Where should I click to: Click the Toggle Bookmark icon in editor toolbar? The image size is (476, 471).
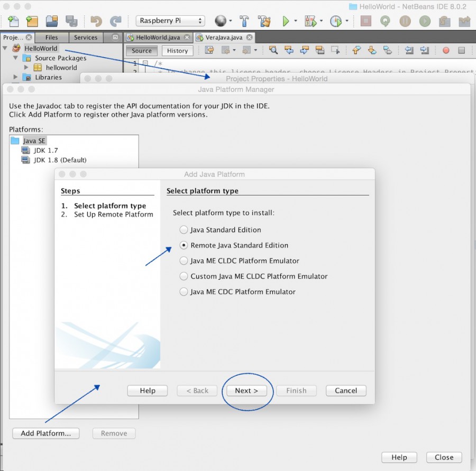click(x=387, y=50)
